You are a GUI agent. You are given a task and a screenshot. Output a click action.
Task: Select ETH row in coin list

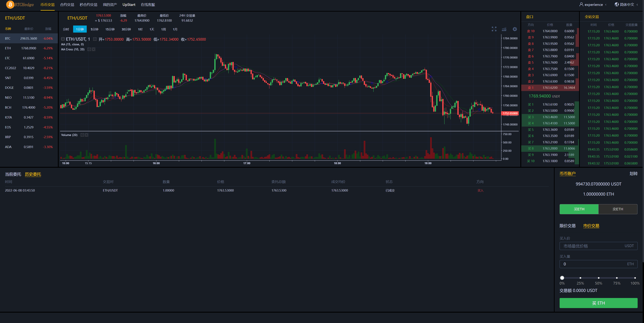click(x=29, y=48)
